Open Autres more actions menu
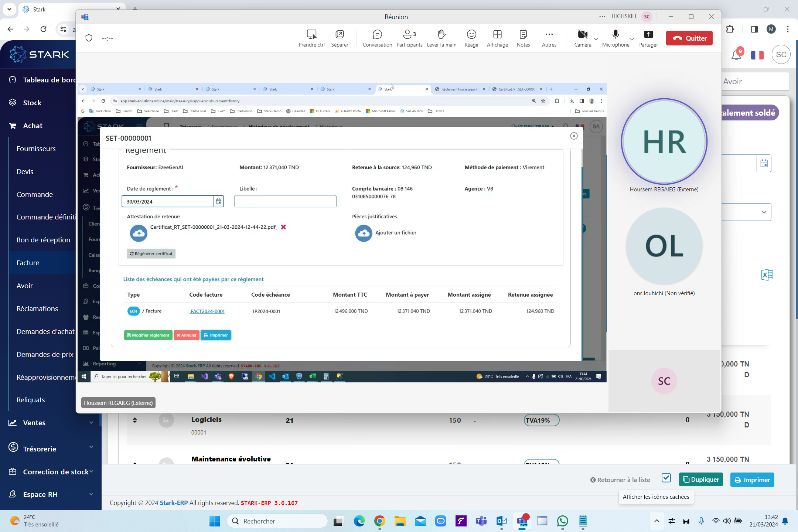 pos(549,38)
